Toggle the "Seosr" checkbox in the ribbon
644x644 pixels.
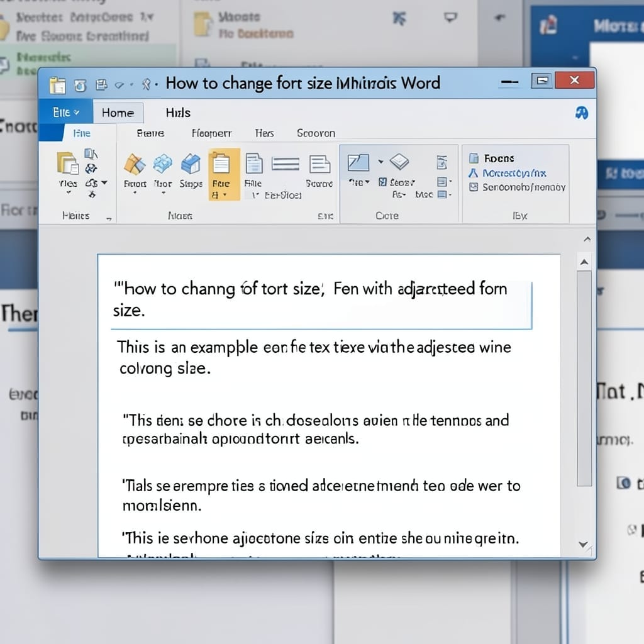coord(382,182)
